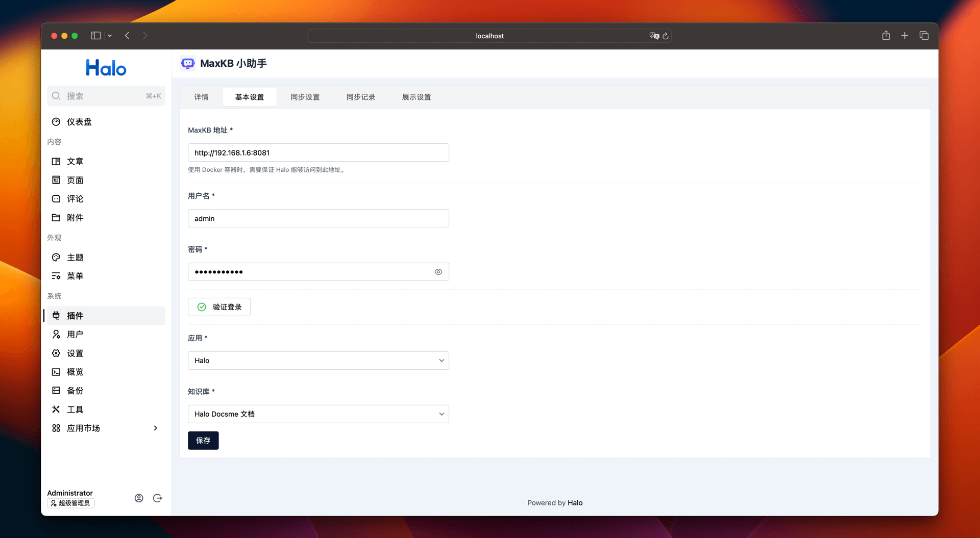Show Safari tab overview icon
980x538 pixels.
click(924, 35)
